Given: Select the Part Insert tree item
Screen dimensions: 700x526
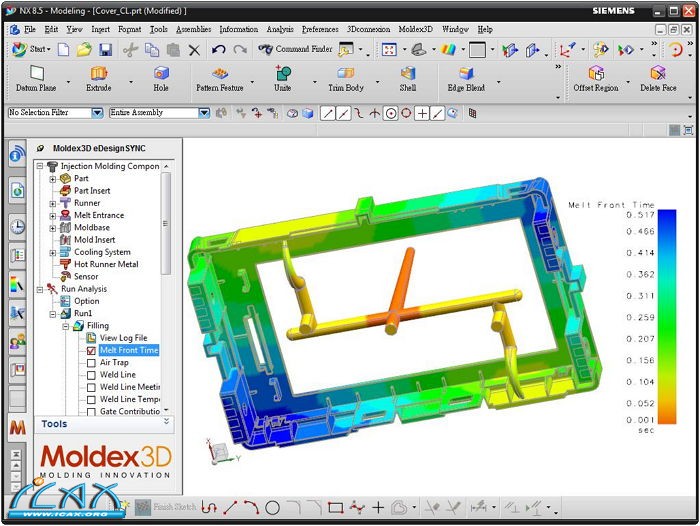Looking at the screenshot, I should (92, 191).
